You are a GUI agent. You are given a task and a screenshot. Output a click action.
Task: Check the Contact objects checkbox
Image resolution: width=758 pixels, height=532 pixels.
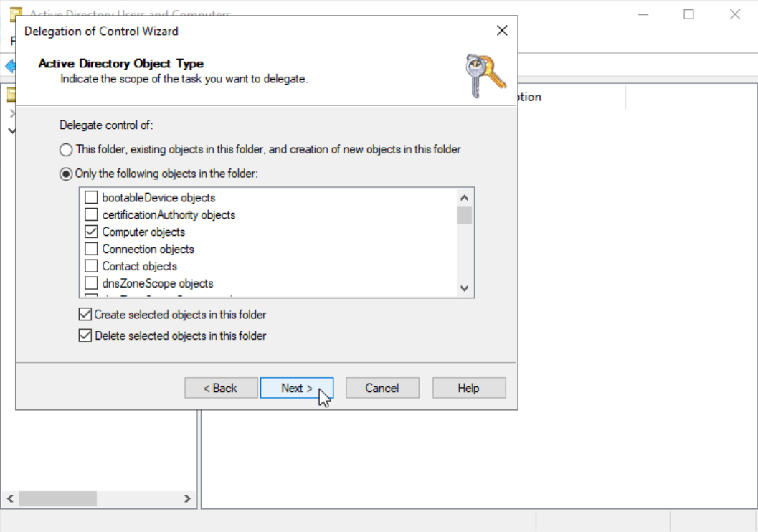[91, 266]
